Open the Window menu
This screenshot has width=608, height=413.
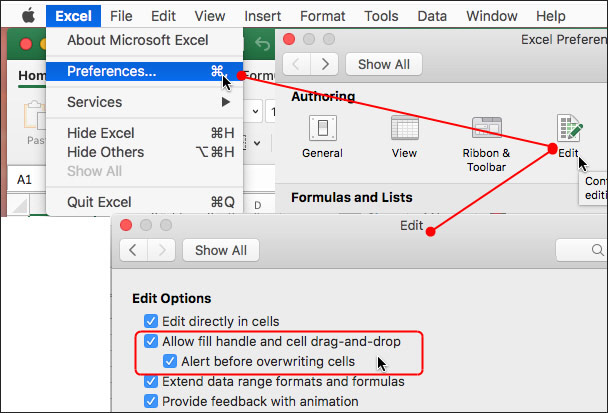coord(492,16)
